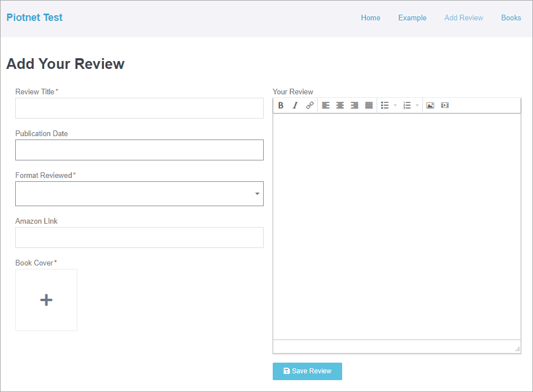This screenshot has height=392, width=533.
Task: Click the Save Review button
Action: click(307, 371)
